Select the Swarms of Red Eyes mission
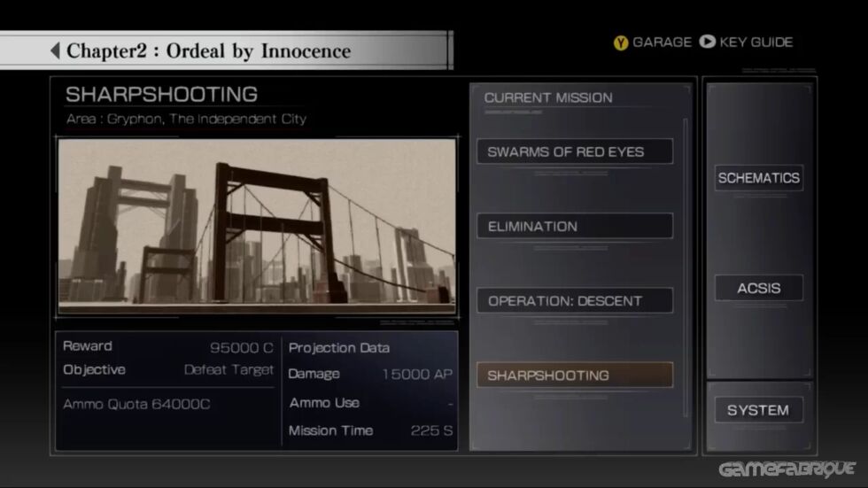The height and width of the screenshot is (488, 868). [x=575, y=151]
